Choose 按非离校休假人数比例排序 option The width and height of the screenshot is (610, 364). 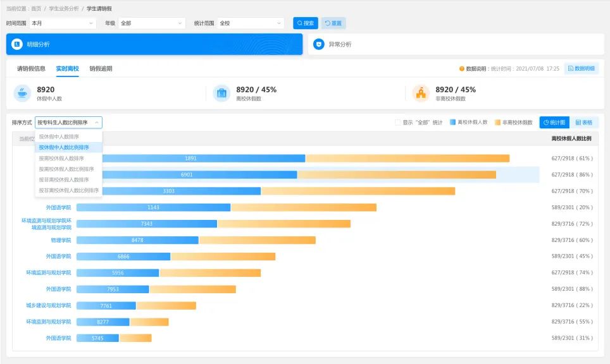coord(68,190)
